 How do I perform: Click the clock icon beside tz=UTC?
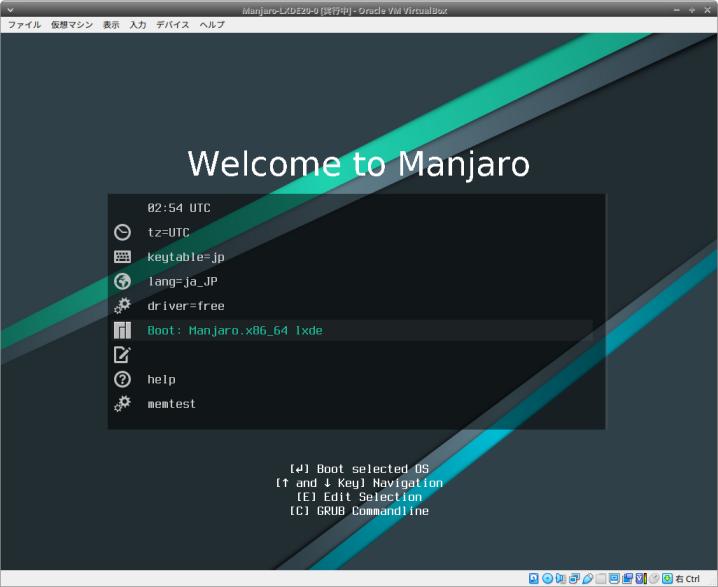[122, 232]
